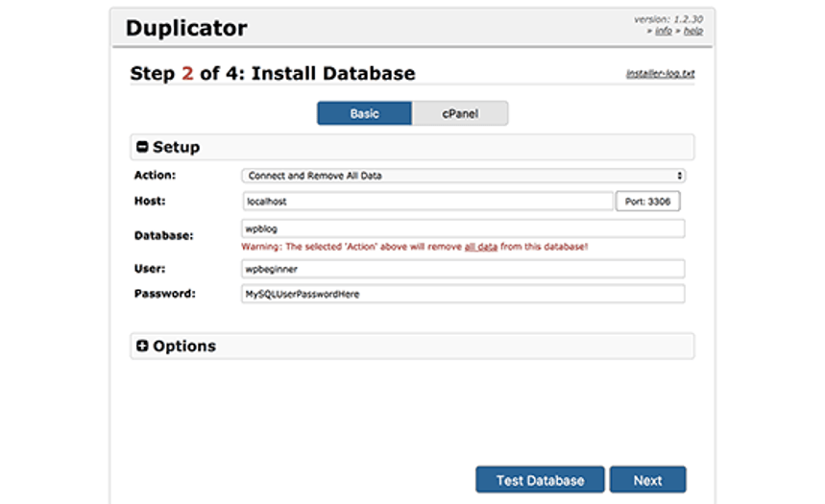Collapse the Setup section minus icon

coord(142,147)
